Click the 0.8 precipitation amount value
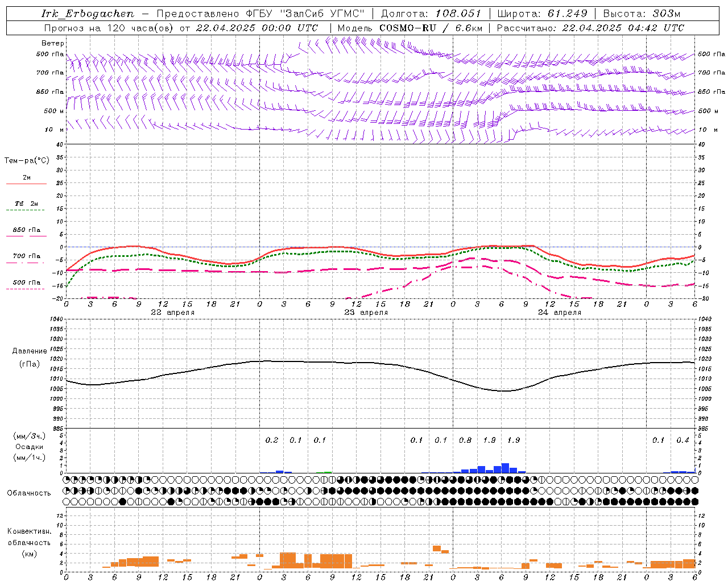This screenshot has height=582, width=728. point(465,440)
